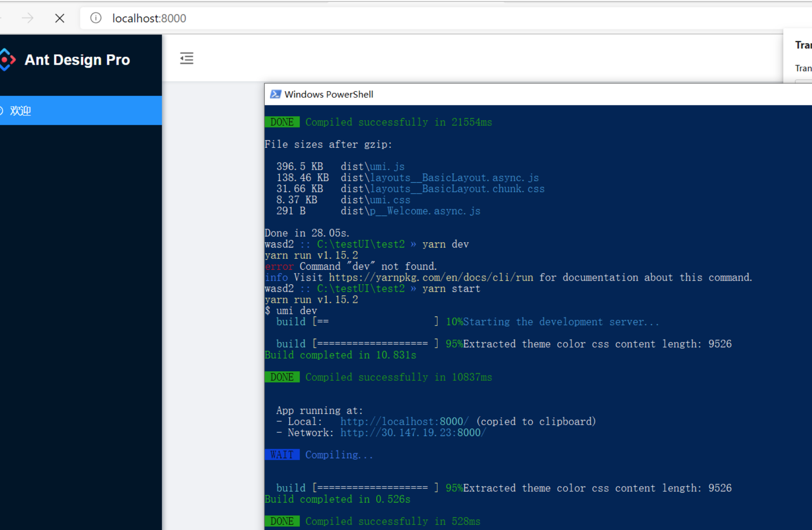Select the "396.5 KB" size value
This screenshot has height=530, width=812.
pyautogui.click(x=300, y=167)
